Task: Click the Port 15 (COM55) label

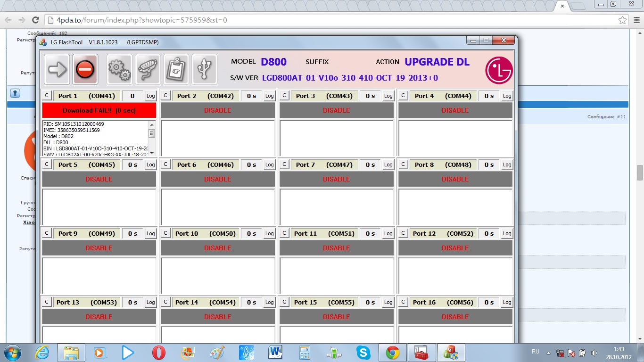Action: 324,302
